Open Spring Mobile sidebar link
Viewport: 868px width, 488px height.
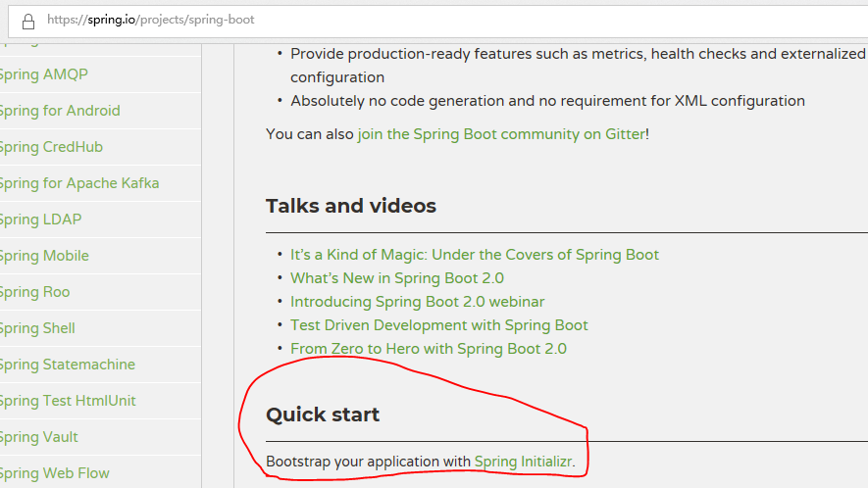point(44,256)
